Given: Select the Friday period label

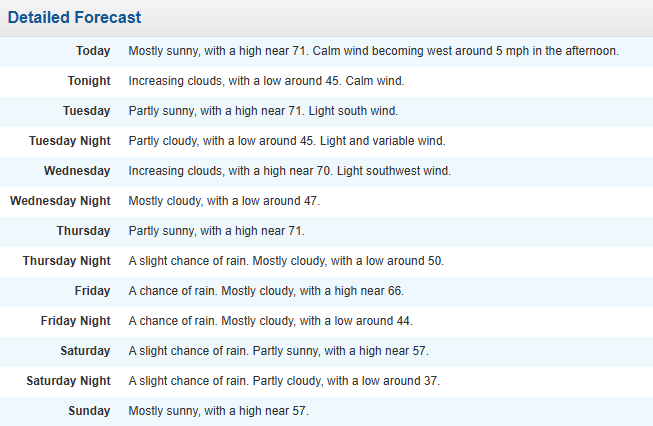Looking at the screenshot, I should 92,291.
